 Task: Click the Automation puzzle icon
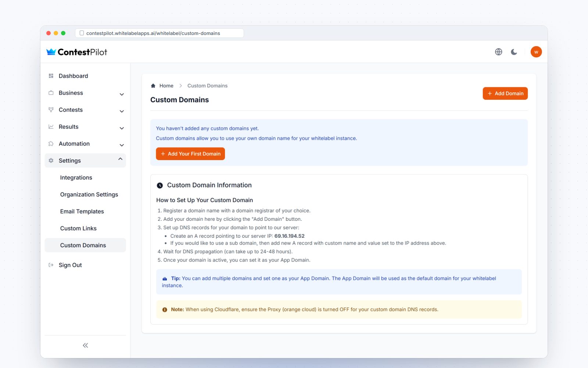51,144
